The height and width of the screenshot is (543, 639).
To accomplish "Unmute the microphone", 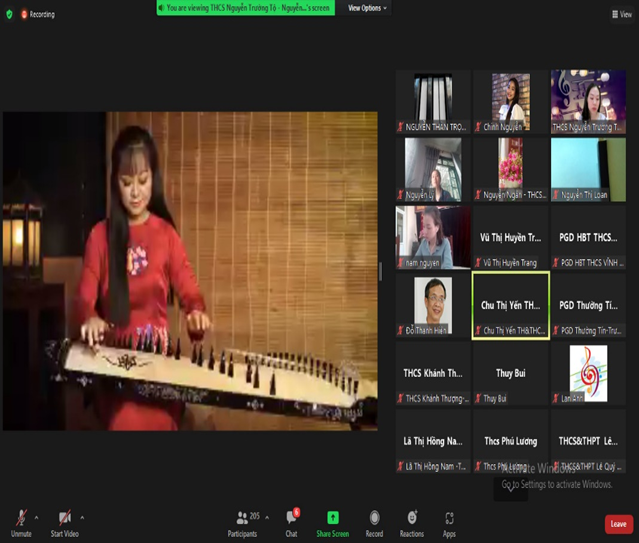I will point(21,520).
